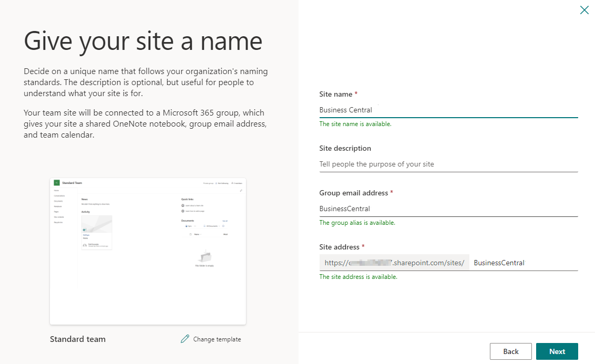Click the document icon beside the Name column

click(192, 235)
